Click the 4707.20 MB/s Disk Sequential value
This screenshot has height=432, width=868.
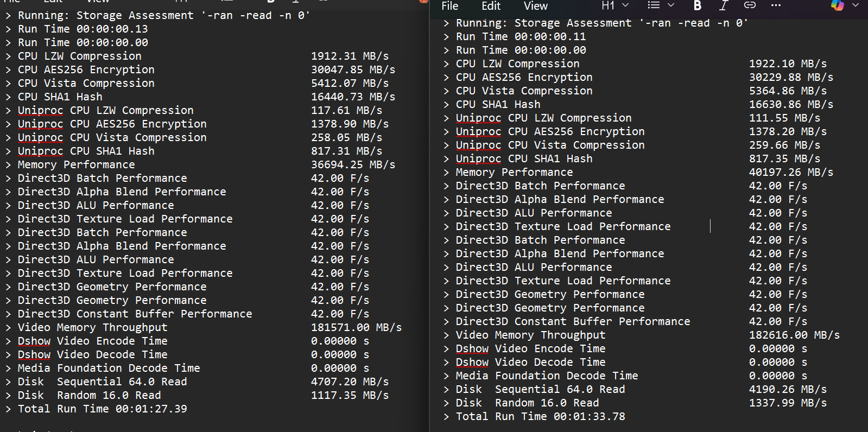click(350, 382)
